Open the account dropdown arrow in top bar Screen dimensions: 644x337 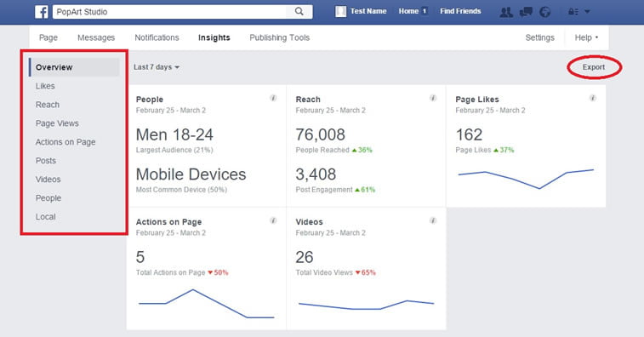tap(587, 12)
